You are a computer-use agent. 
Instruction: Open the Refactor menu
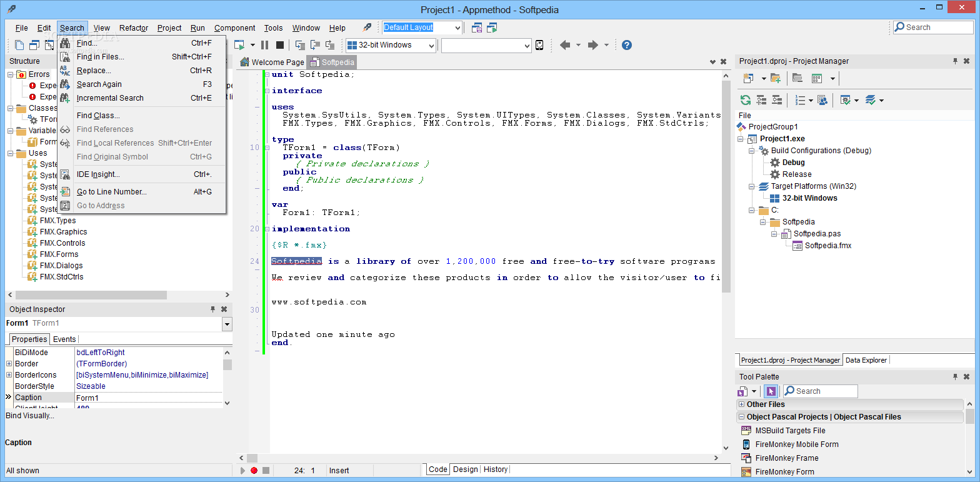coord(134,28)
